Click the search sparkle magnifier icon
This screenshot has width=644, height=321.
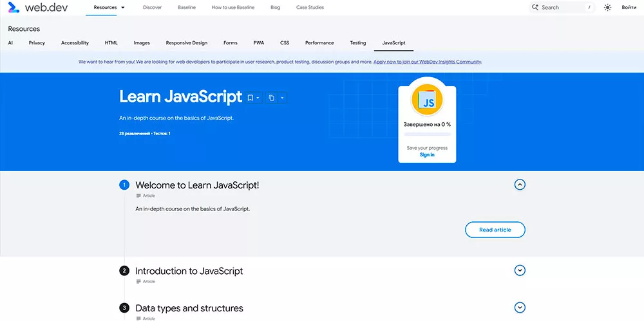tap(535, 7)
